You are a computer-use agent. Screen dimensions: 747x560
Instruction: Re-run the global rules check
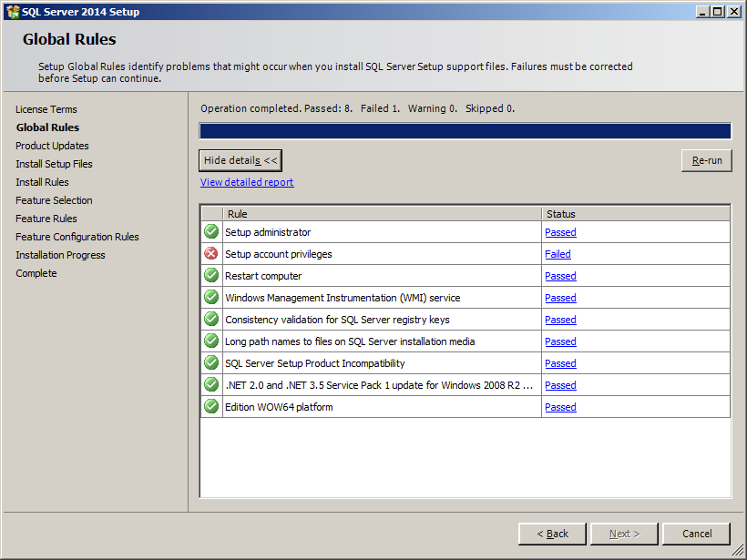[x=707, y=160]
